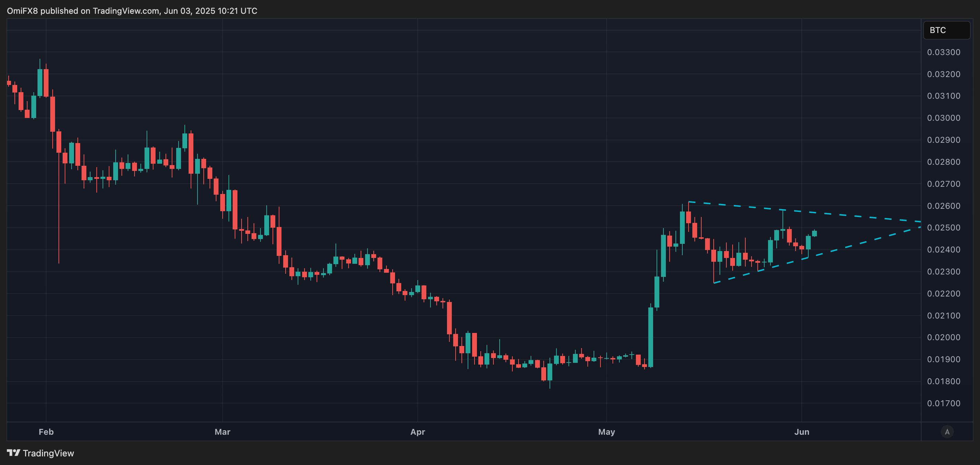
Task: Select the Apr label on time axis
Action: (417, 432)
